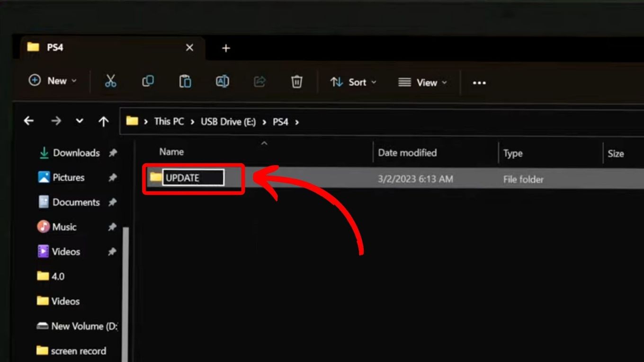Open the See more ellipsis menu
Image resolution: width=644 pixels, height=362 pixels.
point(479,83)
